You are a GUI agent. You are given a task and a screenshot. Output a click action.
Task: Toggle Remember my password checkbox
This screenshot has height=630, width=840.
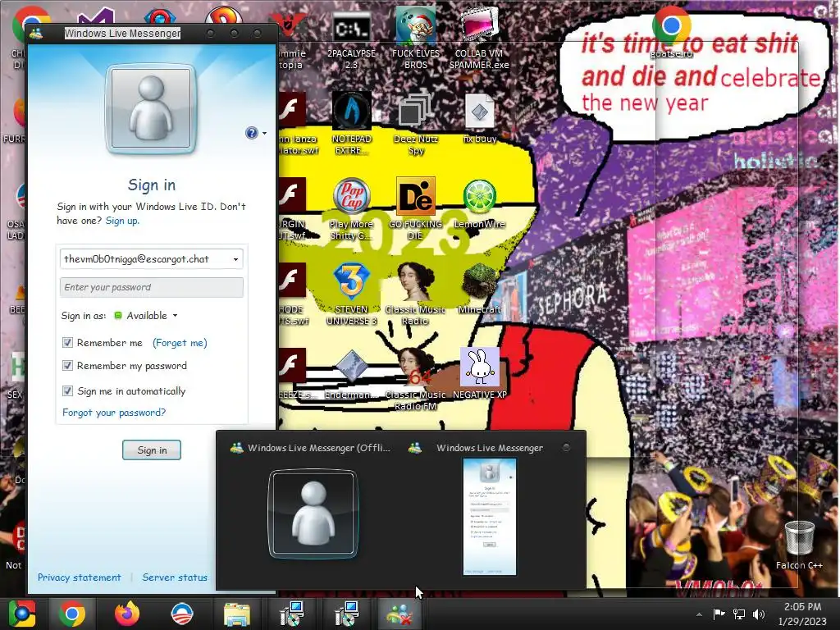[x=67, y=366]
